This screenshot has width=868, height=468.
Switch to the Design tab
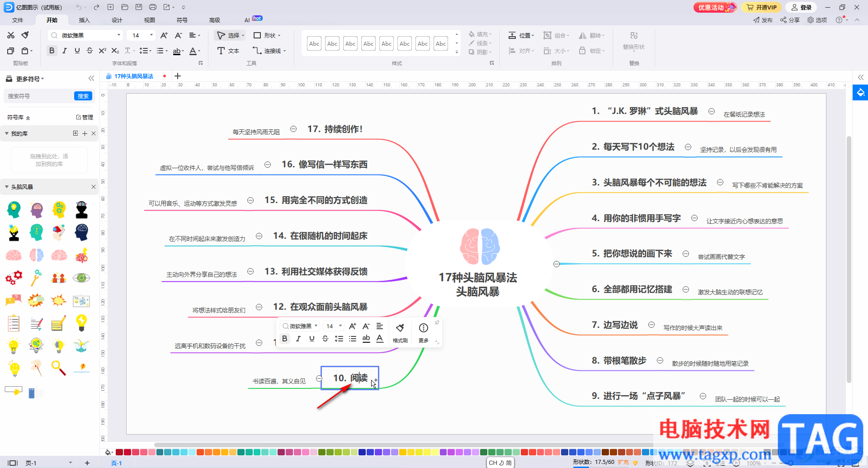117,20
